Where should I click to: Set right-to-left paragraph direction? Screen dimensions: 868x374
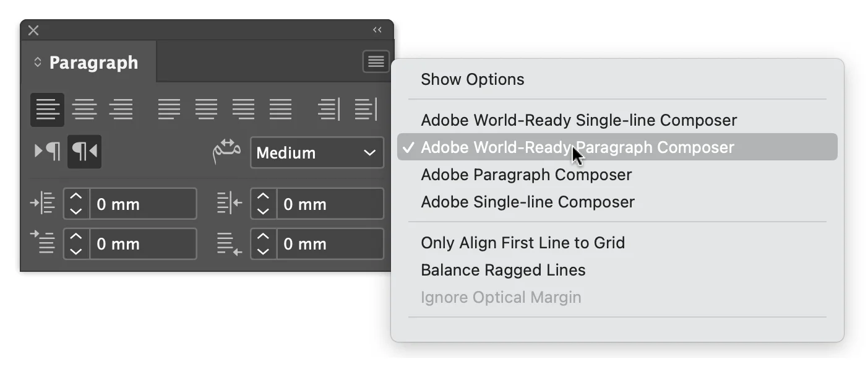click(84, 151)
